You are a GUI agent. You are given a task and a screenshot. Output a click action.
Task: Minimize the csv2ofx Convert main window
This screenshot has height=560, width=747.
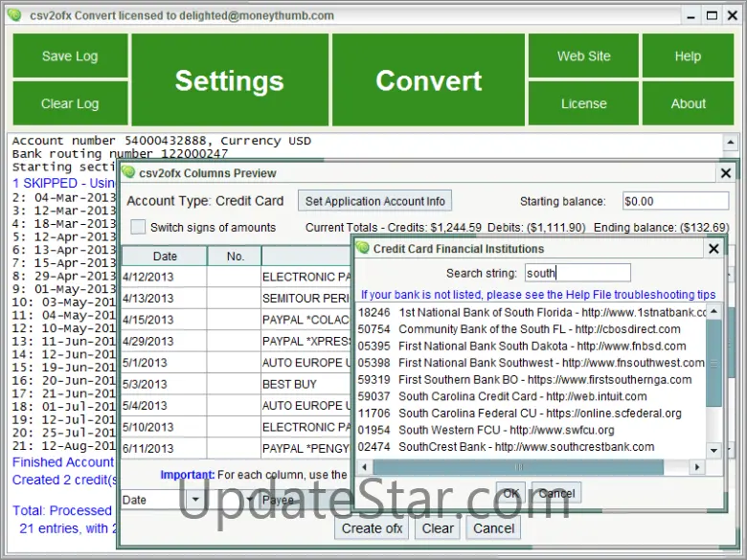coord(691,15)
